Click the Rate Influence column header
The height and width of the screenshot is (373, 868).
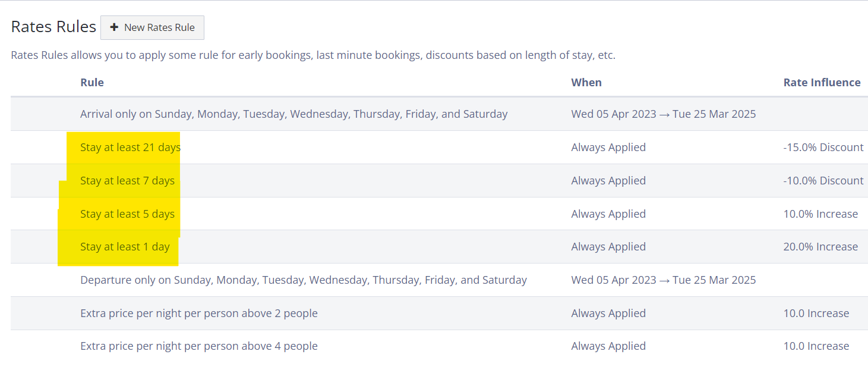click(x=822, y=83)
